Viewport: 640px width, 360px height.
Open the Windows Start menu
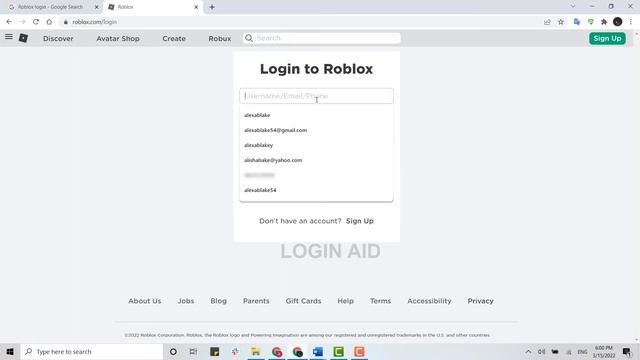[x=10, y=351]
